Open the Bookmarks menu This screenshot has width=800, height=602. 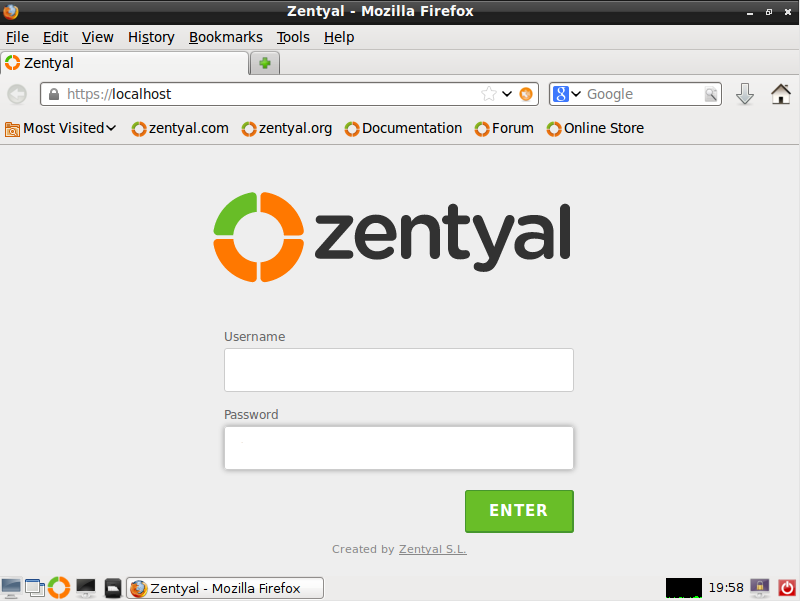point(226,37)
